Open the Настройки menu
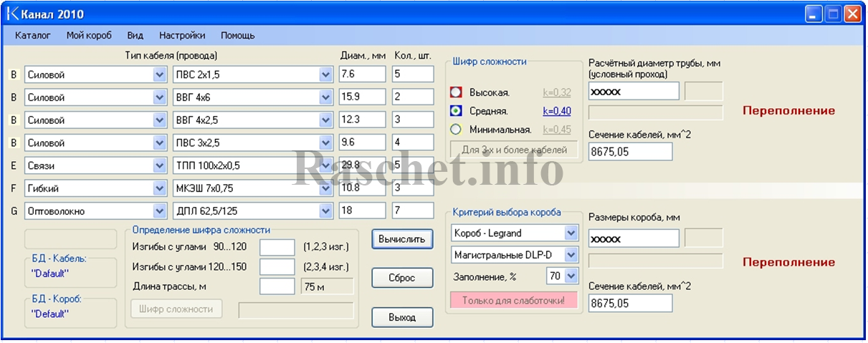Viewport: 868px width, 343px height. pyautogui.click(x=182, y=35)
